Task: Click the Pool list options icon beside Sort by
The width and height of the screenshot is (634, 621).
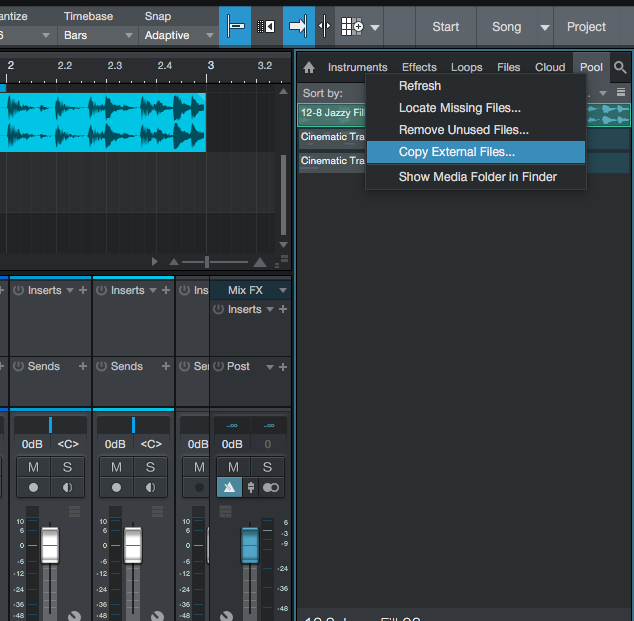Action: point(620,92)
